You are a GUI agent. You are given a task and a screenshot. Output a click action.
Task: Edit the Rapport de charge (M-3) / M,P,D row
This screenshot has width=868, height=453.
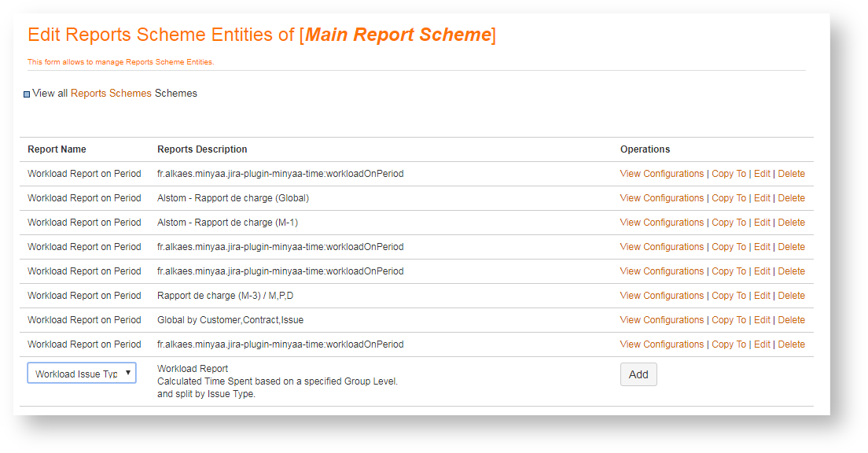point(762,296)
